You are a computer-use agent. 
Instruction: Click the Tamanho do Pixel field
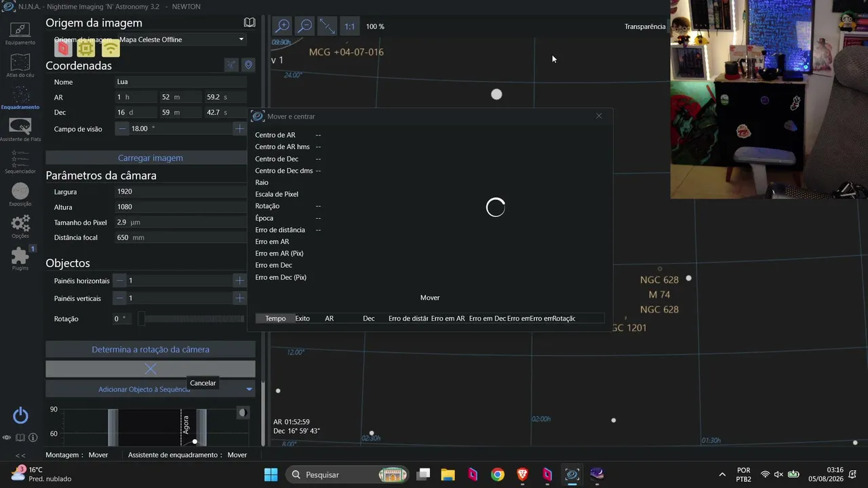pos(180,222)
